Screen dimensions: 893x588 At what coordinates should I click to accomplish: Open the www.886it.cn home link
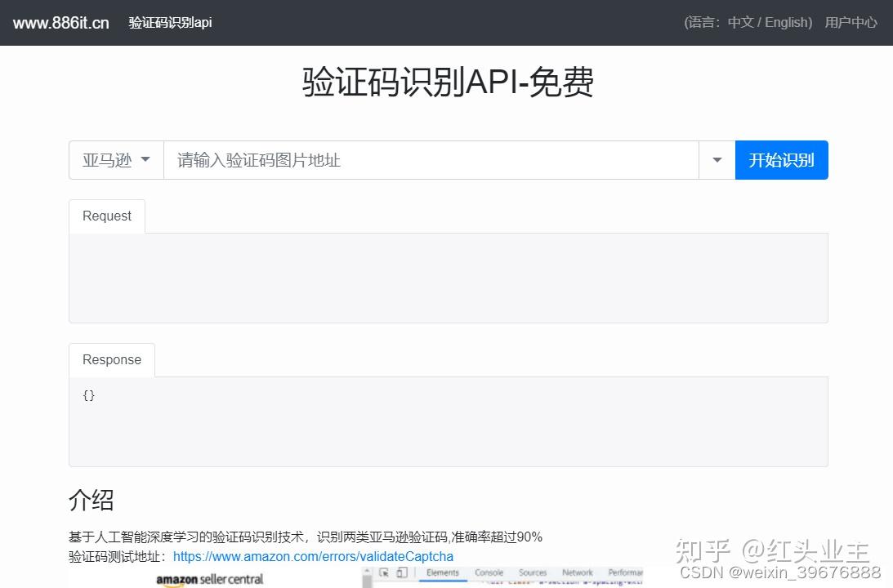[x=61, y=23]
